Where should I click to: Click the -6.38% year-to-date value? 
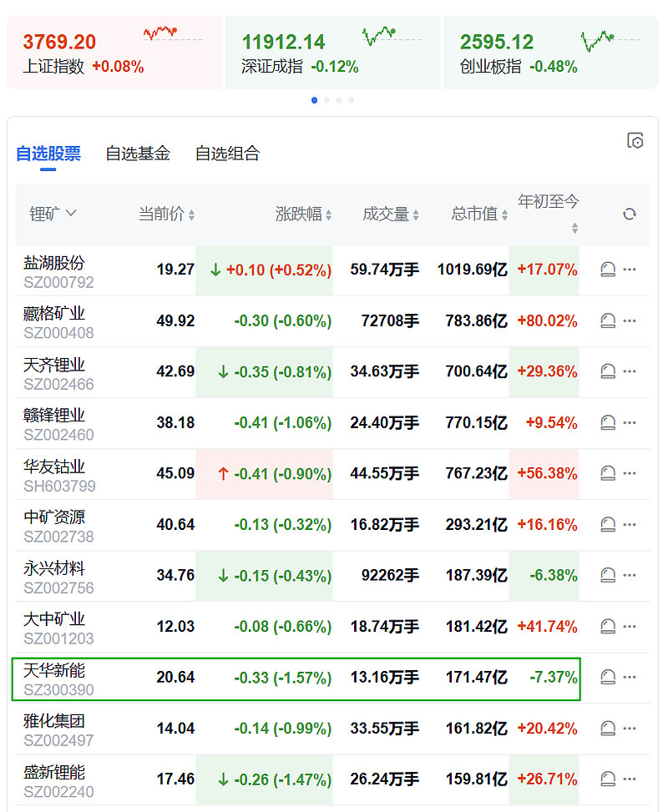click(x=554, y=575)
